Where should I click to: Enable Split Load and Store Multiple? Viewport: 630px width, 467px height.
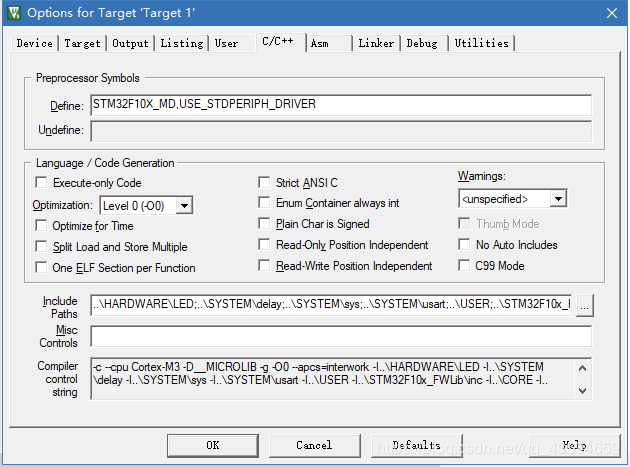41,246
